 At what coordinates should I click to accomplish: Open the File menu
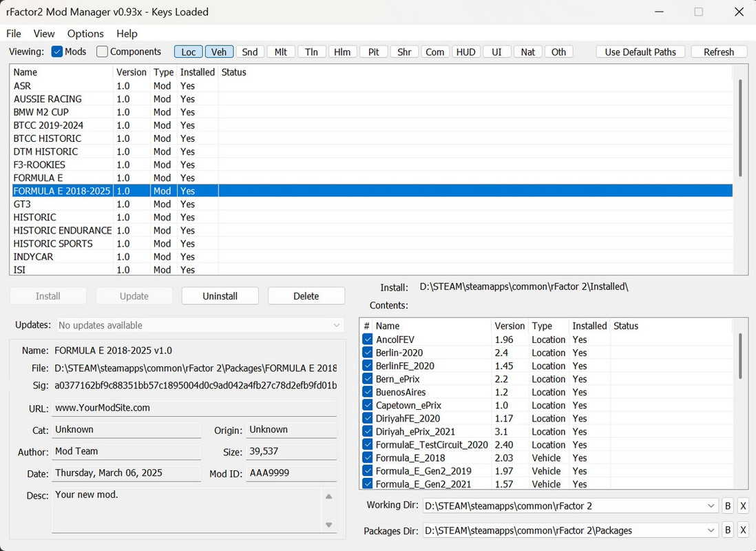pyautogui.click(x=14, y=34)
